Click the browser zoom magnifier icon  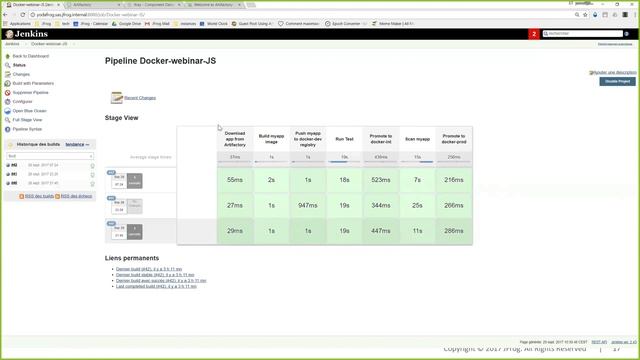577,15
